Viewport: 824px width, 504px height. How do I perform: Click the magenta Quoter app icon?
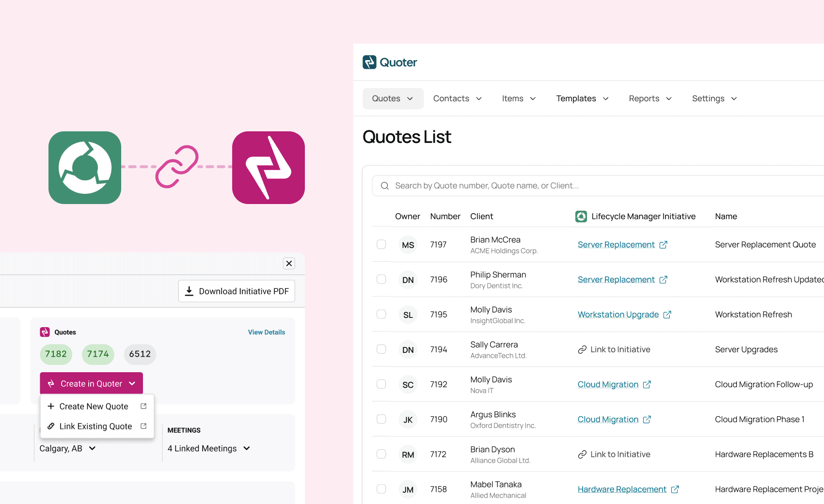pos(269,168)
